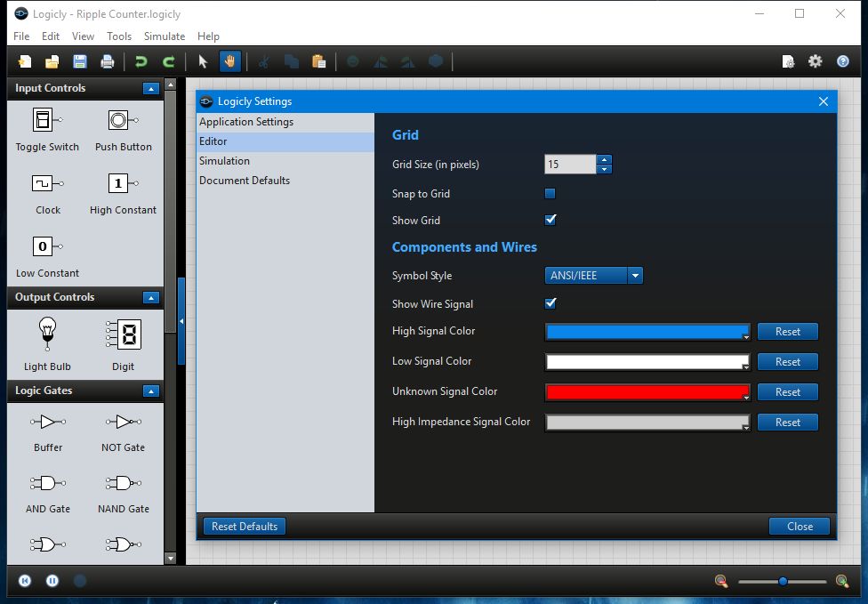
Task: Click the Cut scissors icon
Action: pos(264,61)
